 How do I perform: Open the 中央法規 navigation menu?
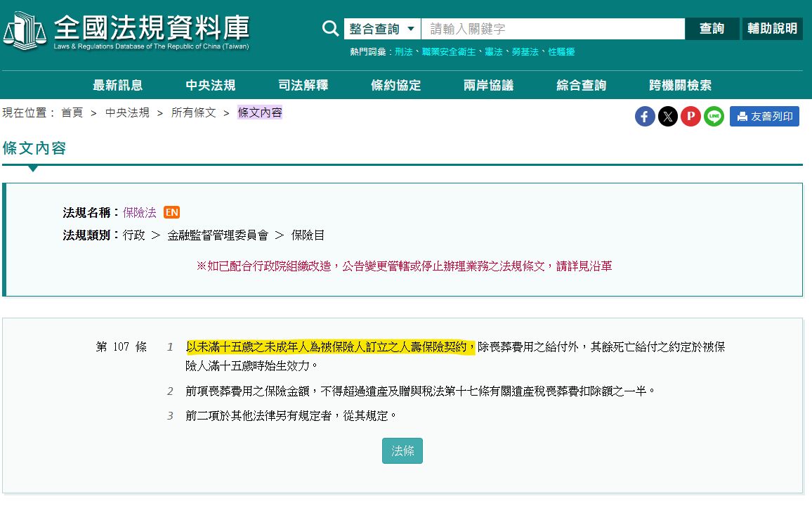[x=211, y=85]
